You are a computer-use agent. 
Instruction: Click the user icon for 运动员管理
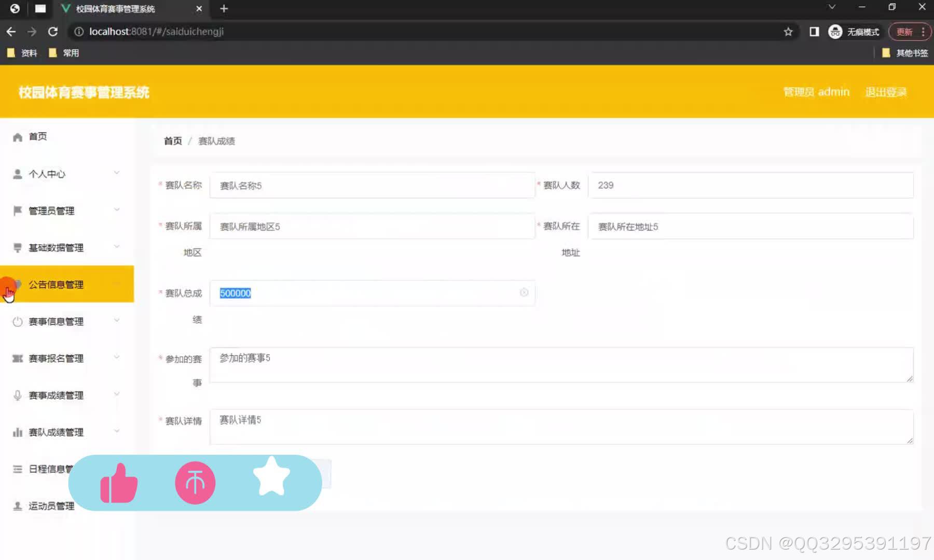18,506
